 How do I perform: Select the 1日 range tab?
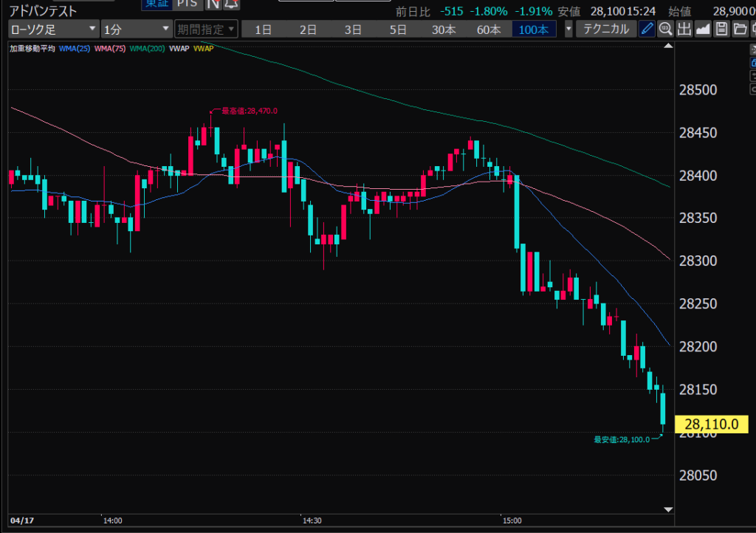point(264,30)
